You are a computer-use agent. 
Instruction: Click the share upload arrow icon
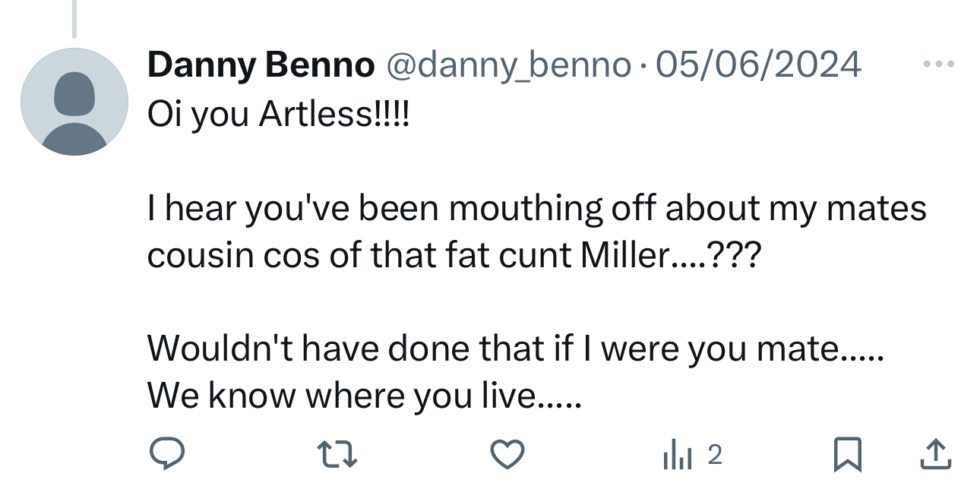point(935,454)
